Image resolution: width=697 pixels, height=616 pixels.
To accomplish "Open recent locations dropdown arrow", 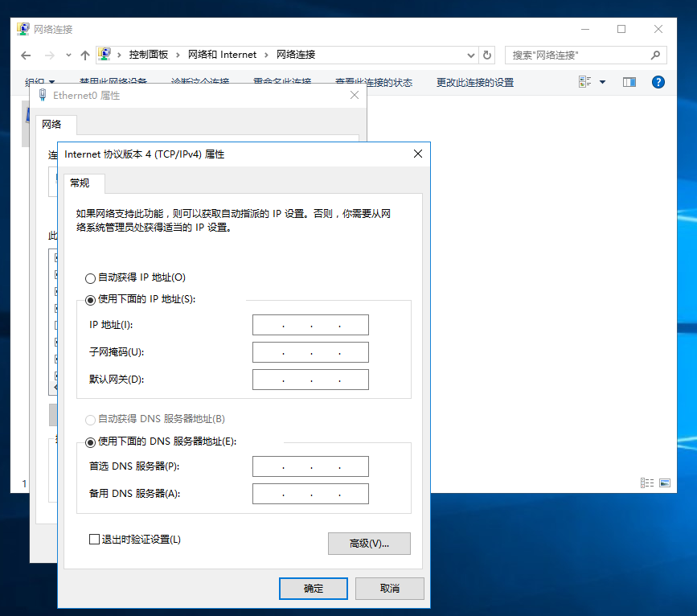I will 68,55.
